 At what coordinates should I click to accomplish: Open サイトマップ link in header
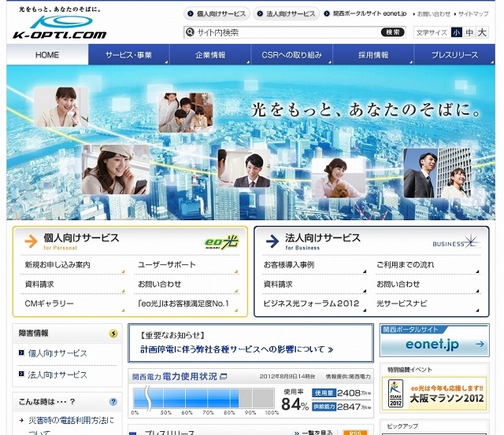coord(472,14)
